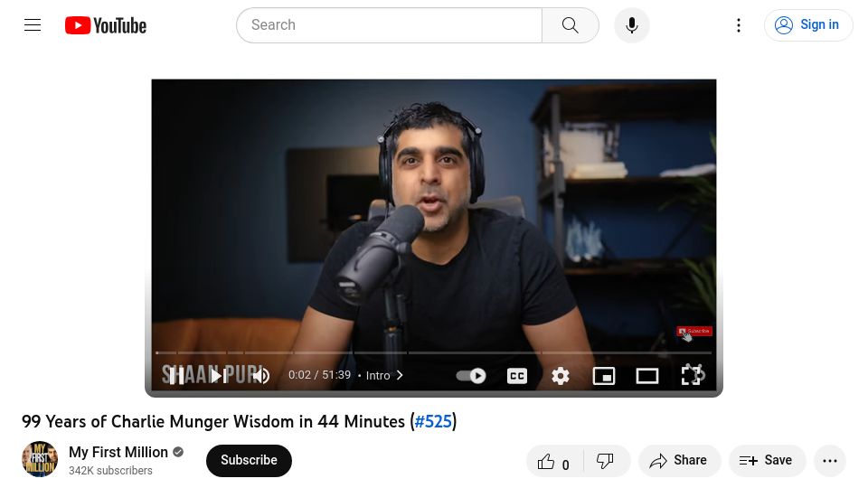Image resolution: width=868 pixels, height=488 pixels.
Task: Open the player settings gear
Action: click(x=561, y=376)
